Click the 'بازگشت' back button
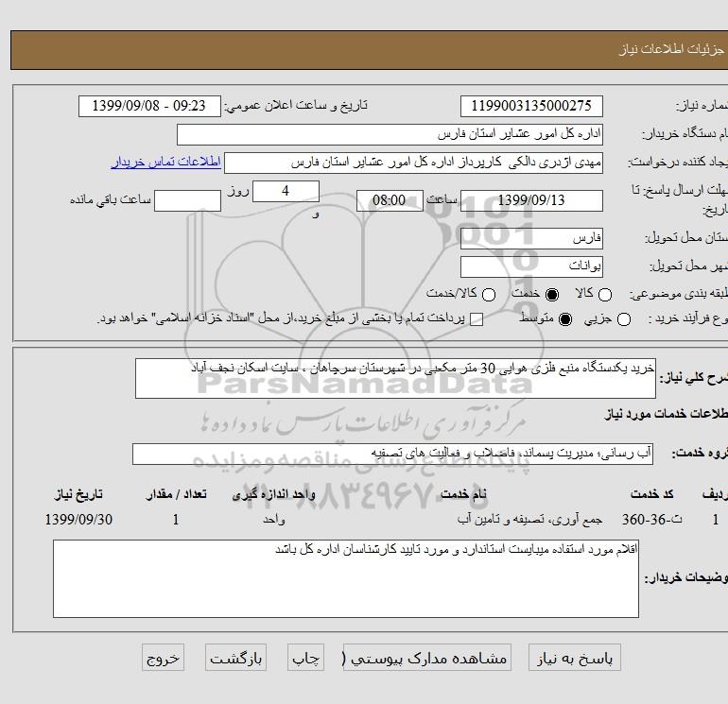 [235, 657]
